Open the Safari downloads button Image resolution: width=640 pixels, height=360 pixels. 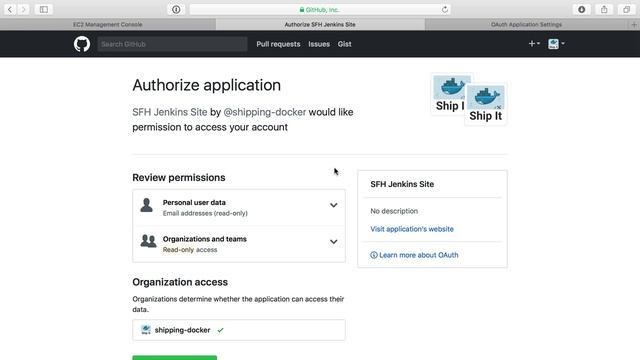point(582,9)
